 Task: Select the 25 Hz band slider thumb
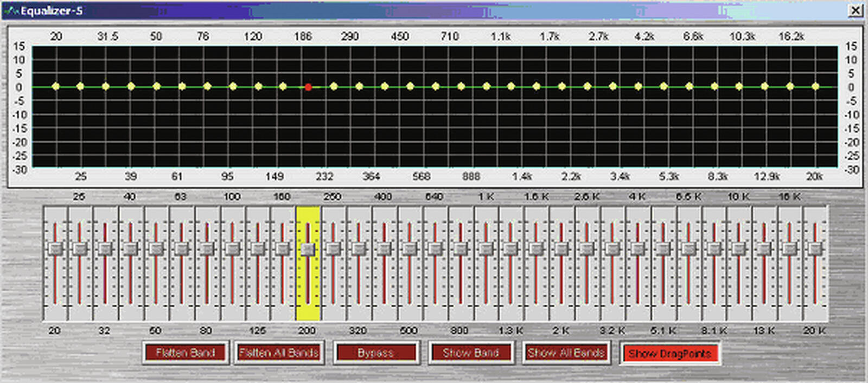[80, 249]
